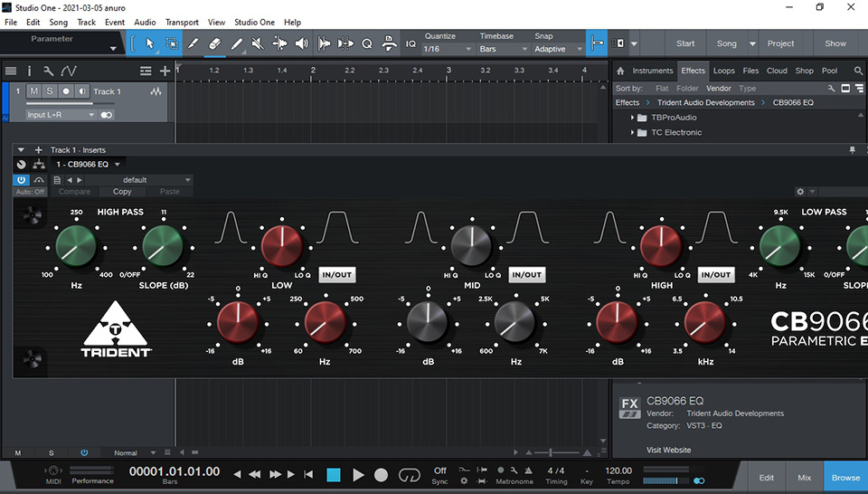This screenshot has height=494, width=868.
Task: Open the Transport menu
Action: [182, 22]
